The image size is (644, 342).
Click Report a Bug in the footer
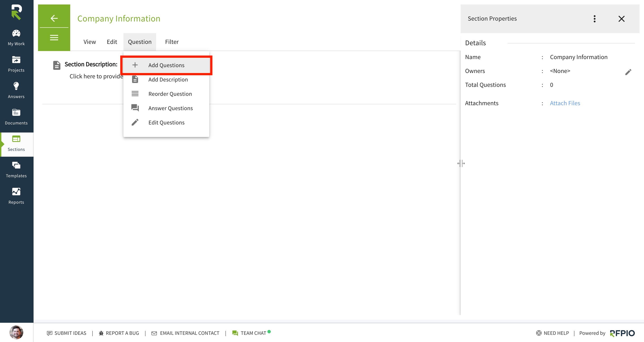pos(119,333)
